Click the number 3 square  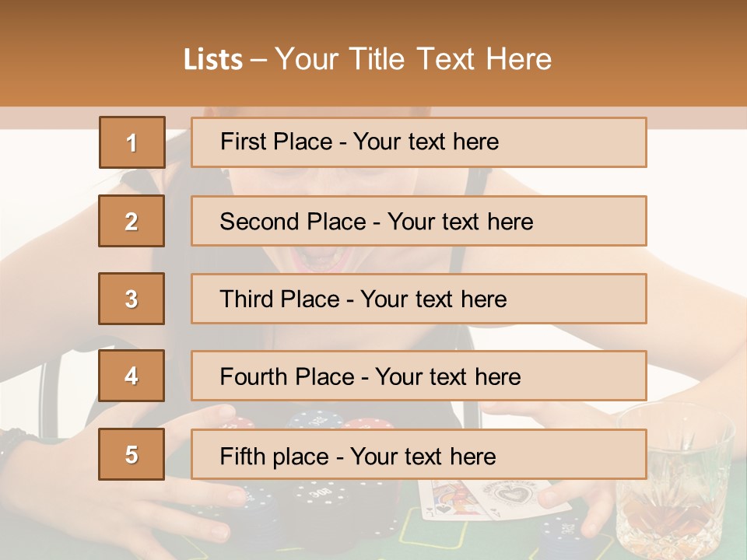(x=132, y=299)
